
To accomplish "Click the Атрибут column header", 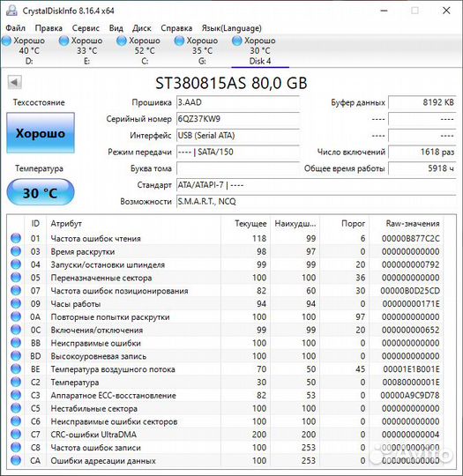I will [134, 224].
